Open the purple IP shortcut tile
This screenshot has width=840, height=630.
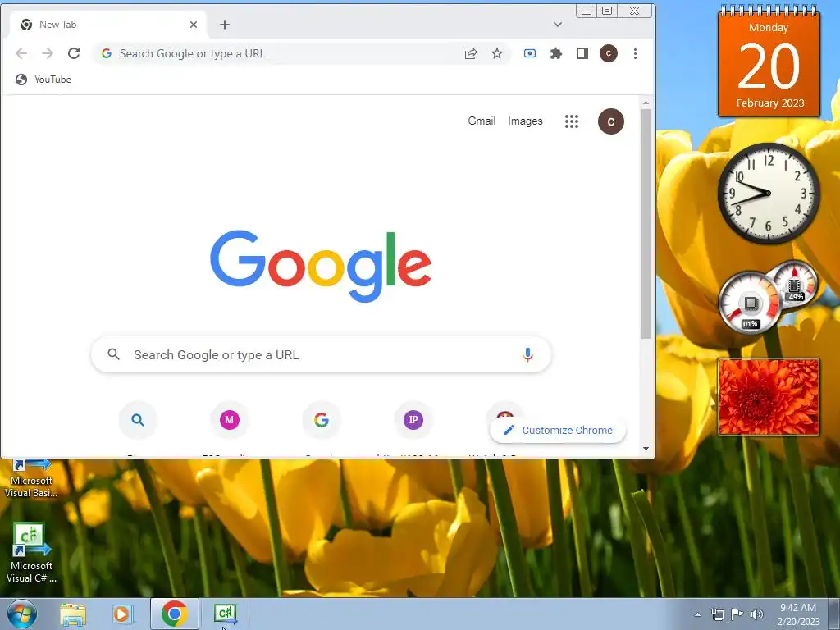pos(413,420)
